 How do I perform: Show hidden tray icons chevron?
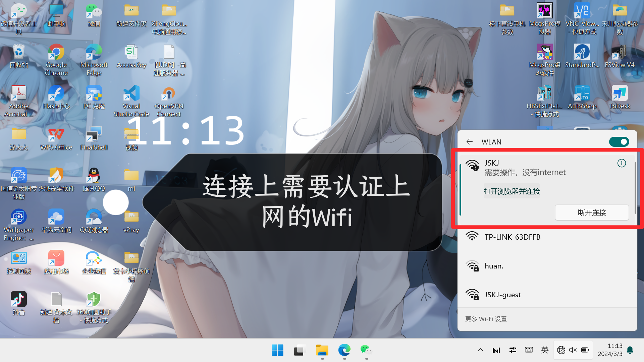(x=480, y=350)
